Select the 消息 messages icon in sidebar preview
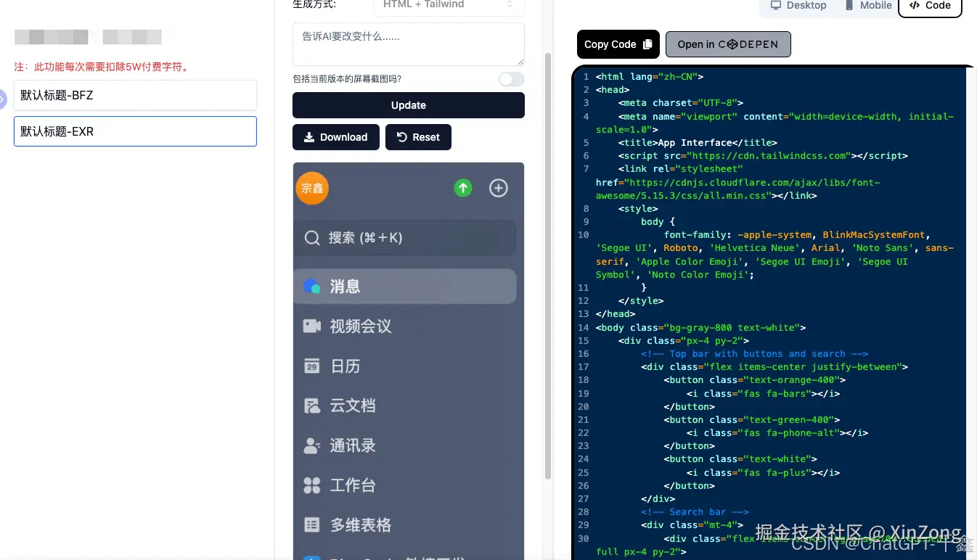This screenshot has height=560, width=977. pos(312,287)
